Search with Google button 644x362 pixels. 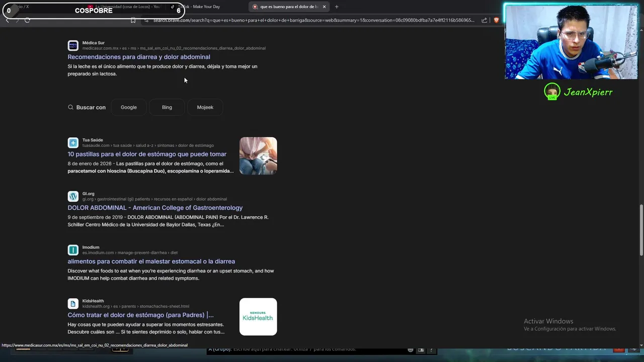129,107
